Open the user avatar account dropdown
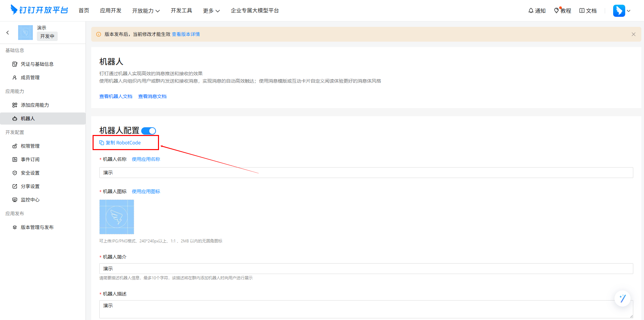 click(x=622, y=11)
